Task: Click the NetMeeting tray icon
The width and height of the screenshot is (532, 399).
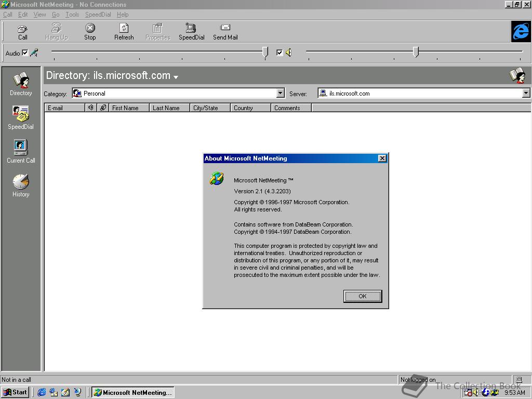Action: (x=495, y=393)
